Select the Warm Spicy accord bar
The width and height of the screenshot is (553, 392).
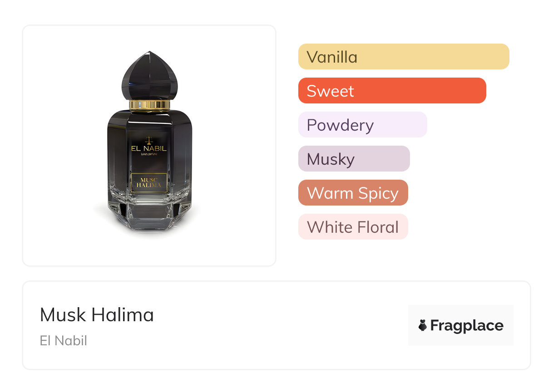(x=353, y=193)
